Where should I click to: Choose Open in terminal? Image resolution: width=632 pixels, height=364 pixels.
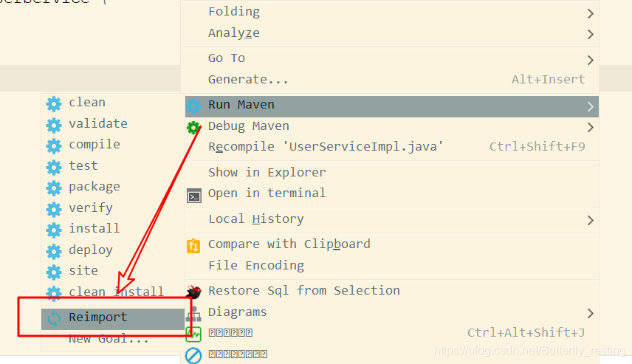tap(392, 194)
